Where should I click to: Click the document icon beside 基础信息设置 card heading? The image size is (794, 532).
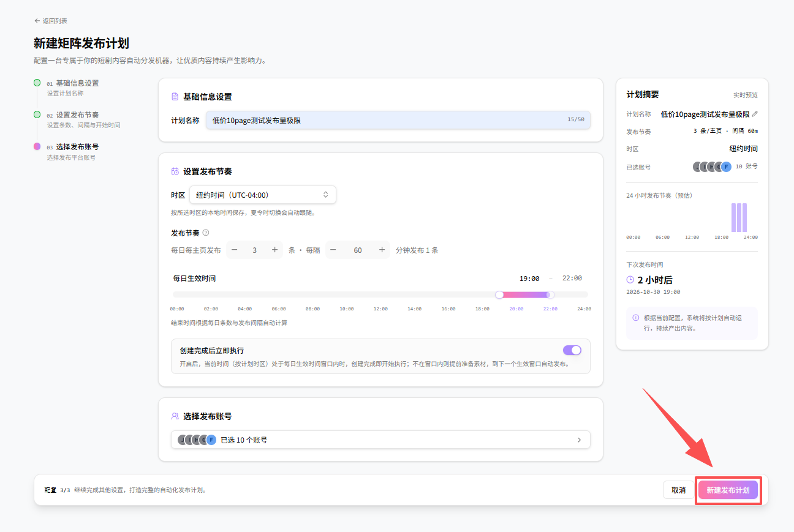point(175,97)
